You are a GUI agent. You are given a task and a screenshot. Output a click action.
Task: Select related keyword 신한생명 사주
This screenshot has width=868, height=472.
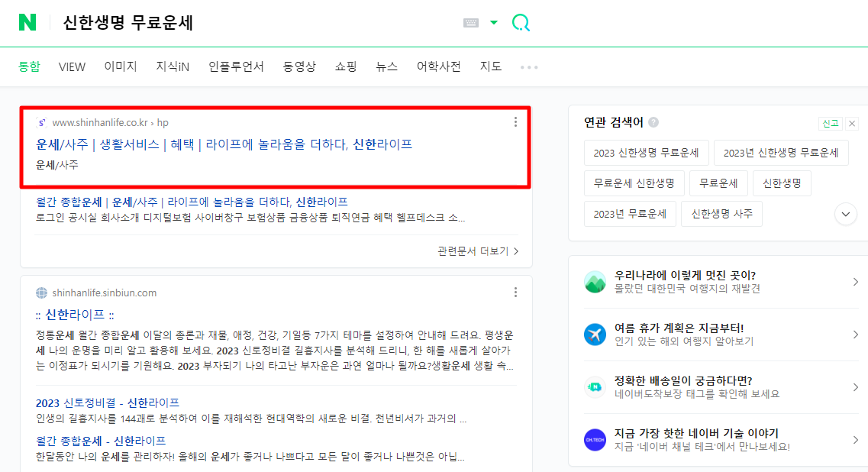(x=722, y=214)
